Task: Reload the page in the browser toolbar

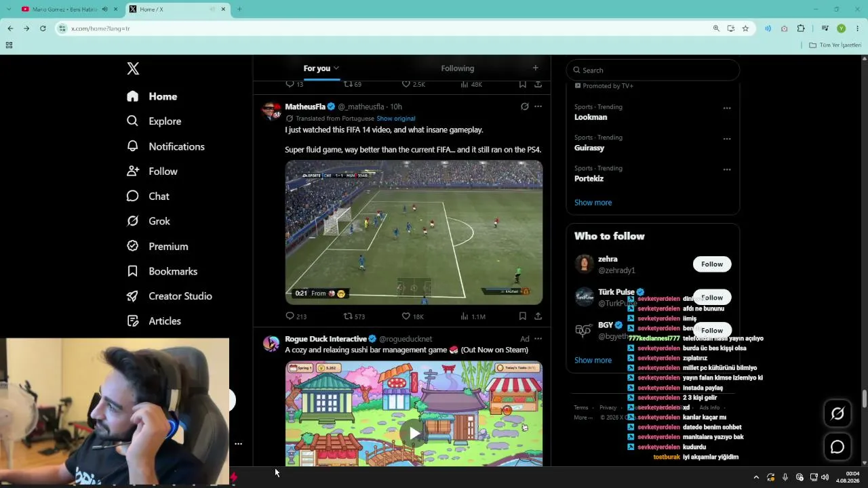Action: coord(43,28)
